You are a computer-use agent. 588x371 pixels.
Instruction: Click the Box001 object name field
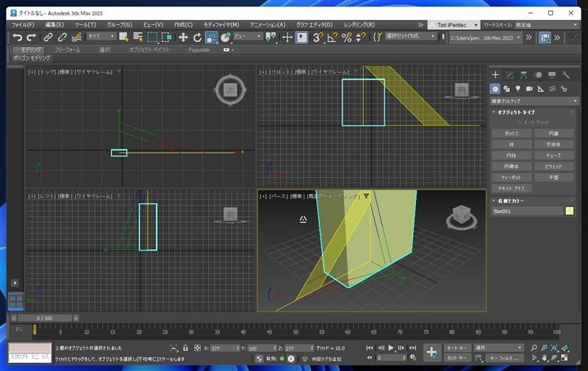coord(527,211)
